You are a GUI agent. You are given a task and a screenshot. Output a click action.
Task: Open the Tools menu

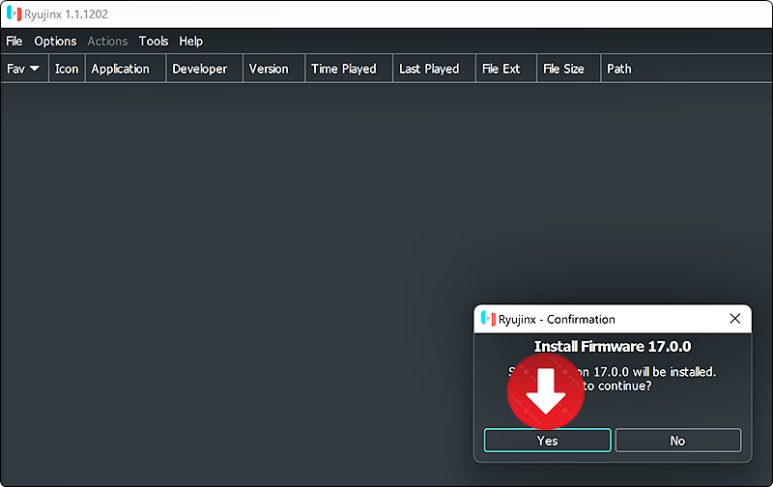(153, 41)
